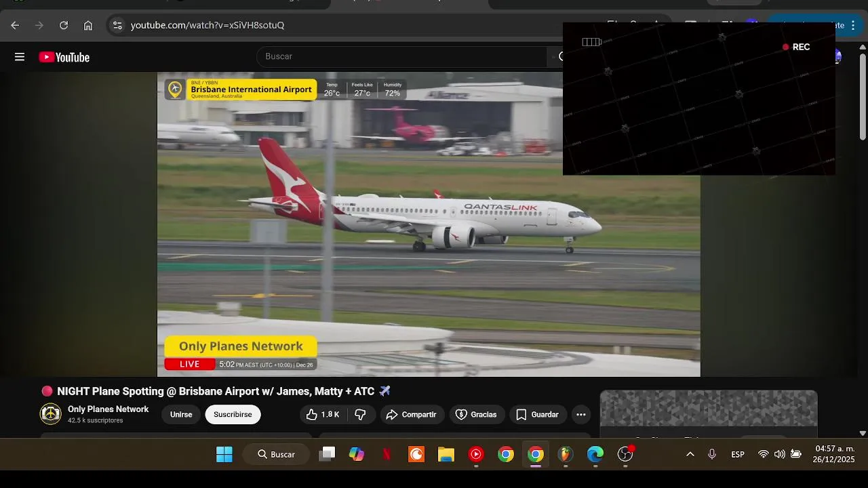Open the clock and date flyout
This screenshot has height=488, width=868.
[x=834, y=454]
